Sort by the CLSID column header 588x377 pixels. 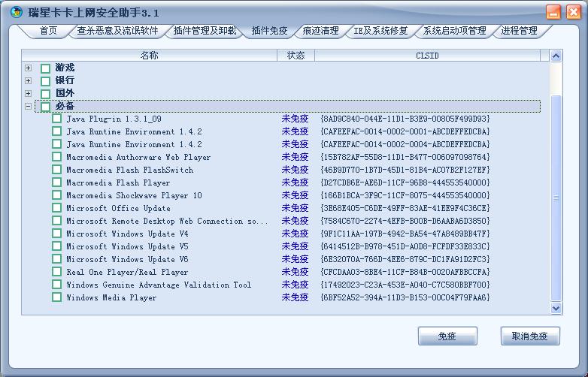[428, 56]
